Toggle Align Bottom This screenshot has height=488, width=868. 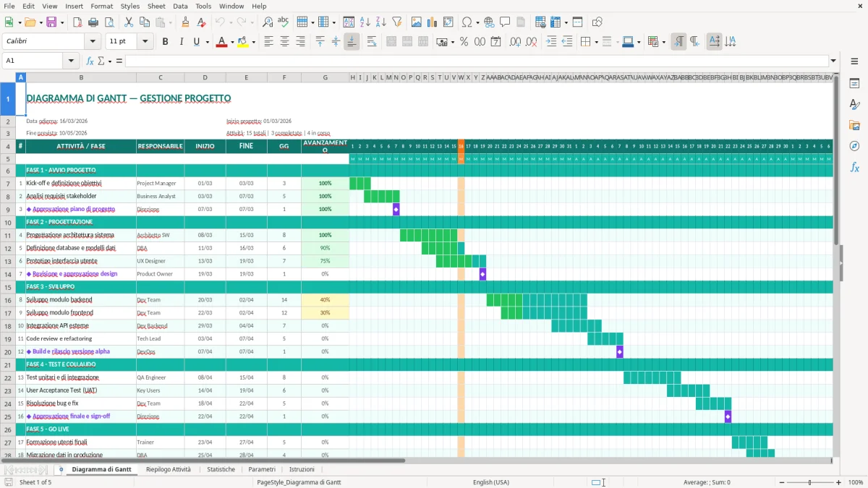(352, 42)
